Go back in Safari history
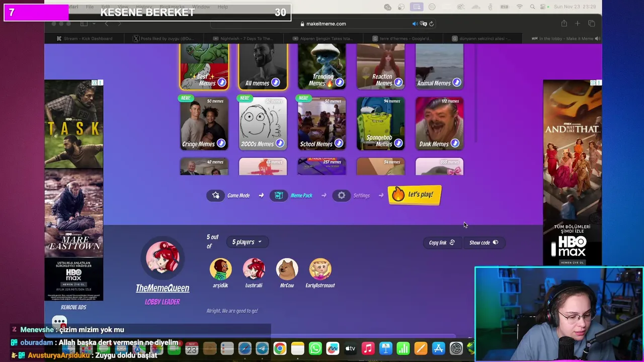The width and height of the screenshot is (644, 362). point(106,24)
